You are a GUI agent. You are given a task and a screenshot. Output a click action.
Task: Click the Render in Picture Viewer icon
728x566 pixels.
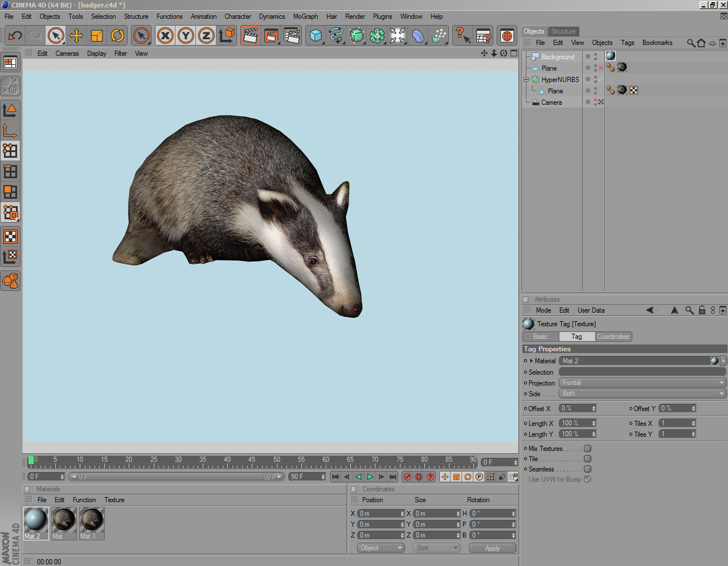tap(271, 36)
